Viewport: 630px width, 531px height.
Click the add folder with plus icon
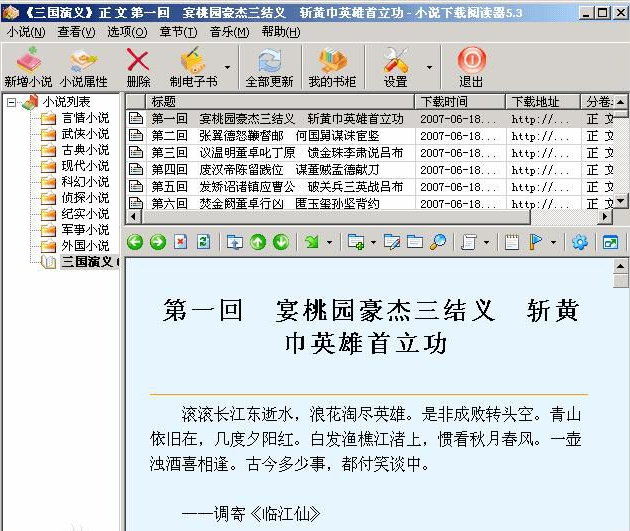click(x=356, y=242)
